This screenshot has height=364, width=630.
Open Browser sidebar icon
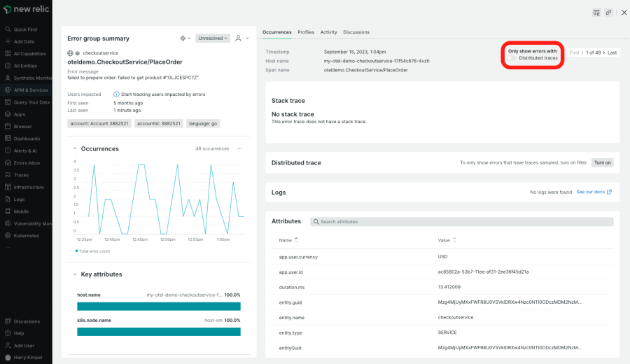(x=8, y=126)
